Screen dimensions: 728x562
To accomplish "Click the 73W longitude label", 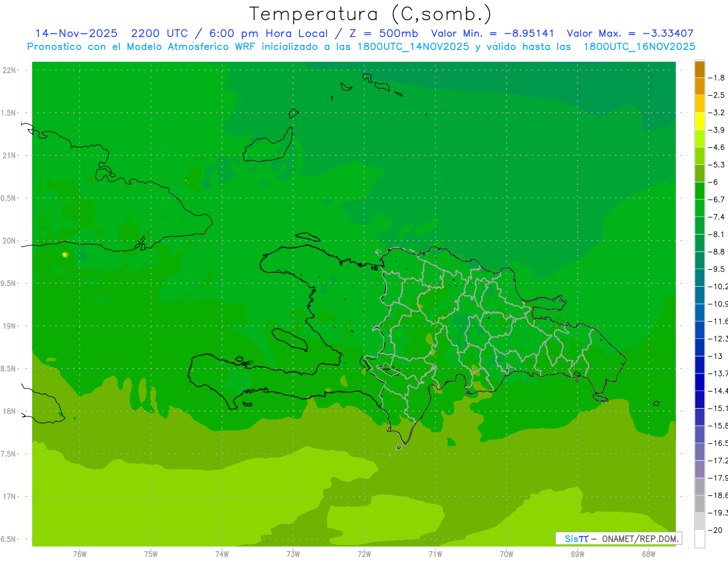I will tap(293, 554).
